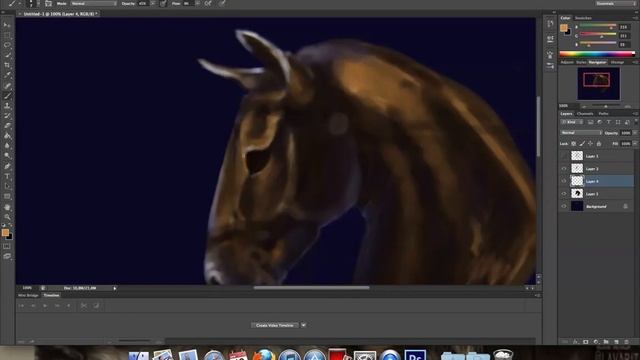The height and width of the screenshot is (360, 640).
Task: Select the Pen tool
Action: [x=7, y=166]
